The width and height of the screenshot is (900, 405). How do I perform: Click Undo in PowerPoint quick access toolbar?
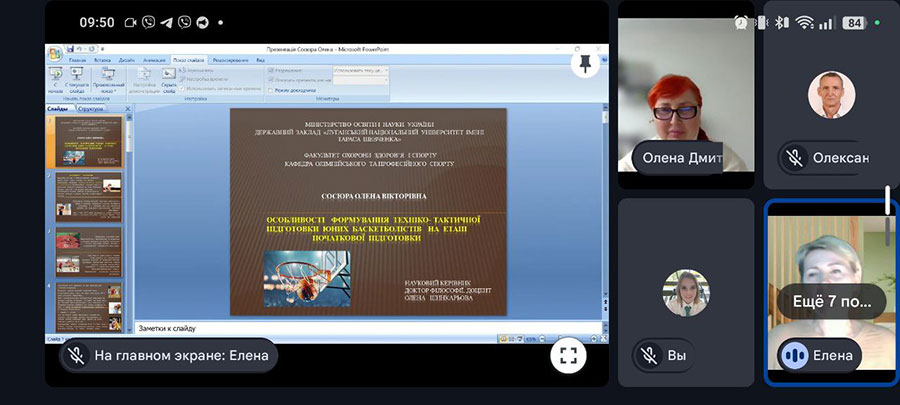80,49
